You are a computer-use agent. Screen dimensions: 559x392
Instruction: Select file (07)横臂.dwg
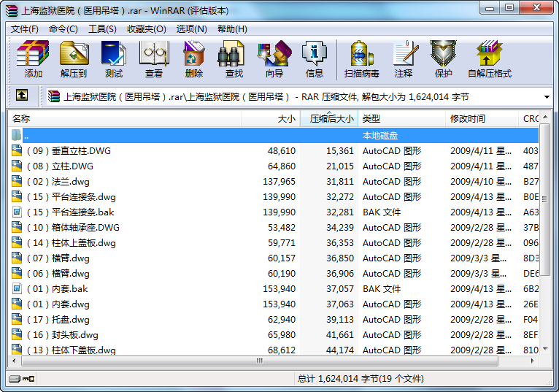click(58, 258)
